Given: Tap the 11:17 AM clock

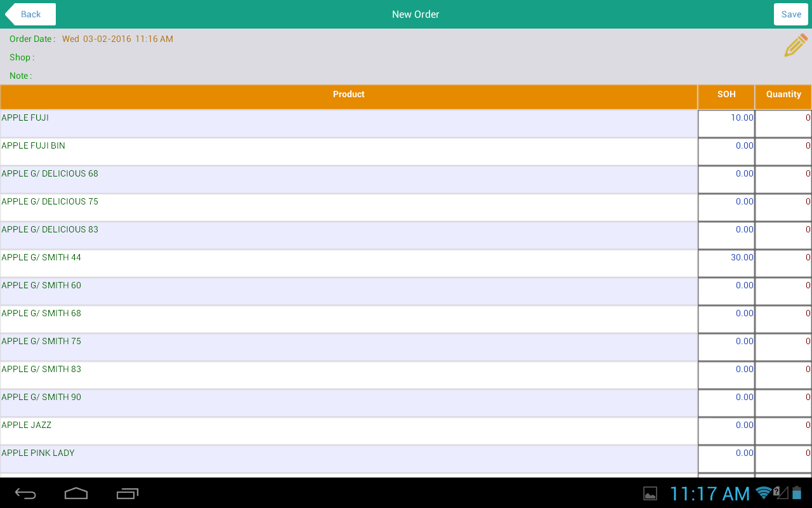Looking at the screenshot, I should [x=710, y=493].
